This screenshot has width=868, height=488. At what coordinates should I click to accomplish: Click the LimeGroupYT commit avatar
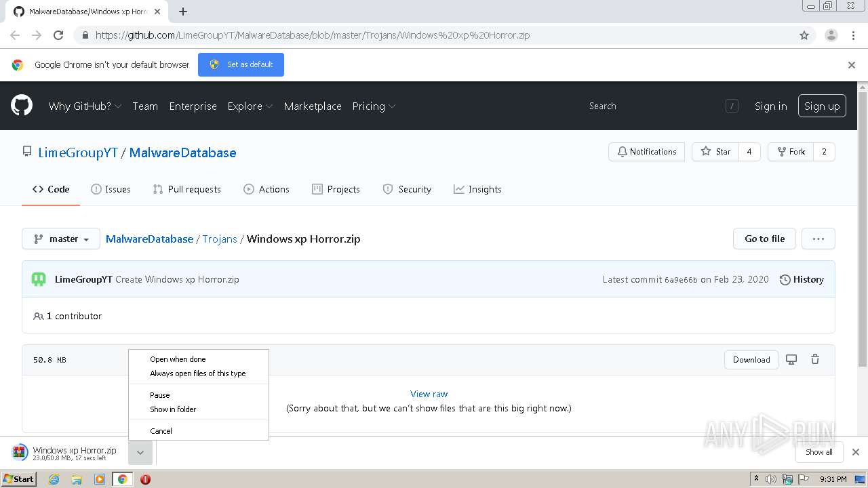click(39, 279)
